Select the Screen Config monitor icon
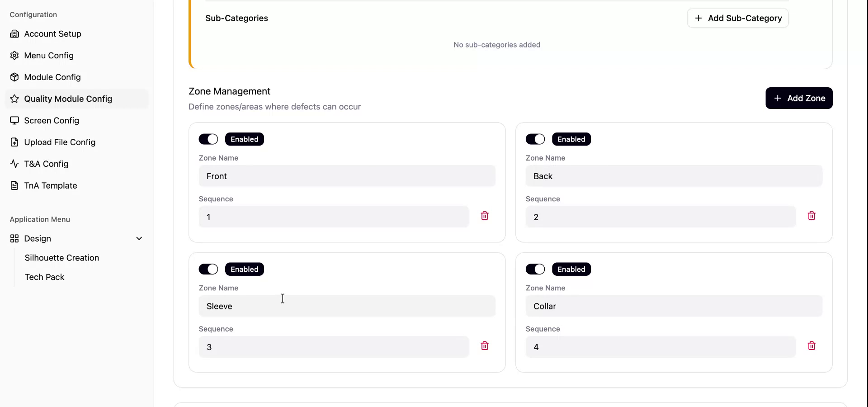Viewport: 868px width, 407px height. tap(14, 120)
